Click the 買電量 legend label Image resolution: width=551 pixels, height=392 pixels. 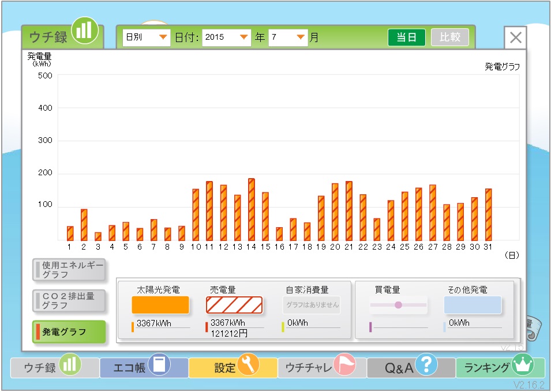click(387, 290)
